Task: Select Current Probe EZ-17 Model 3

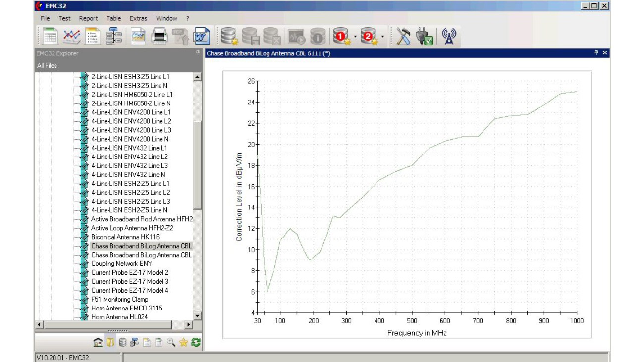Action: coord(130,282)
